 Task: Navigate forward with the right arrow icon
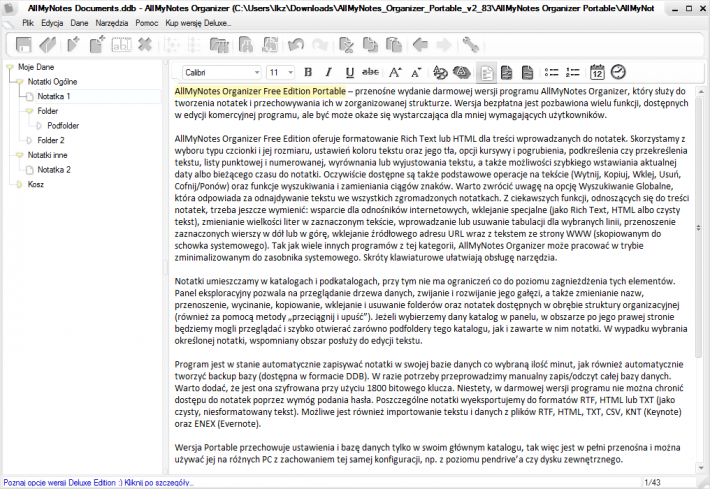coord(444,45)
